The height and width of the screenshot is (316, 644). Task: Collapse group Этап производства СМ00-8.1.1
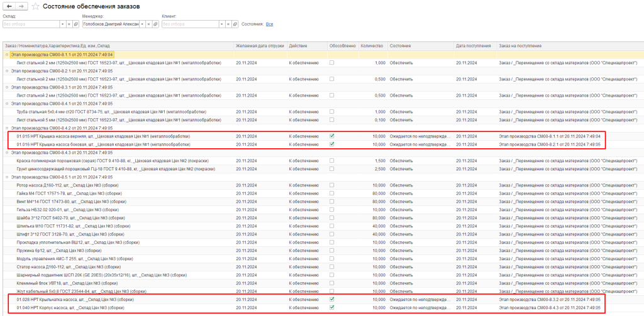(6, 55)
